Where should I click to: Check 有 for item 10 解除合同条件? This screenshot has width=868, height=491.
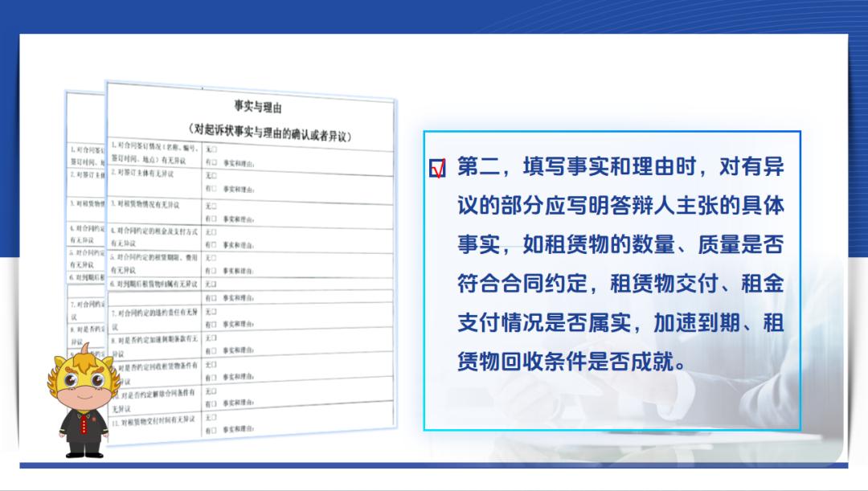213,403
